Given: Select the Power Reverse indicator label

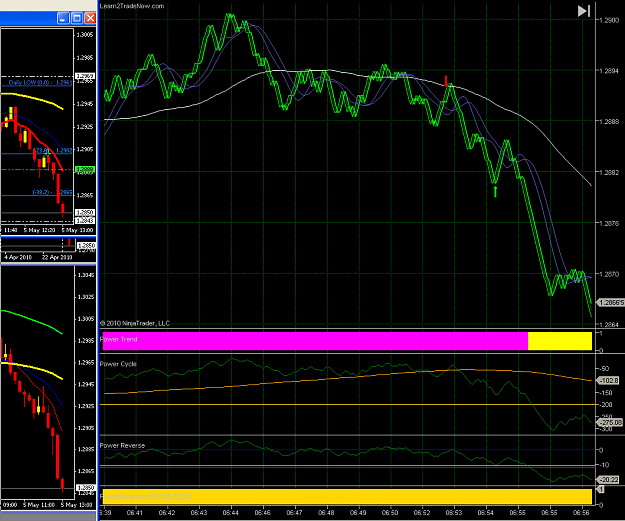Looking at the screenshot, I should [x=122, y=446].
